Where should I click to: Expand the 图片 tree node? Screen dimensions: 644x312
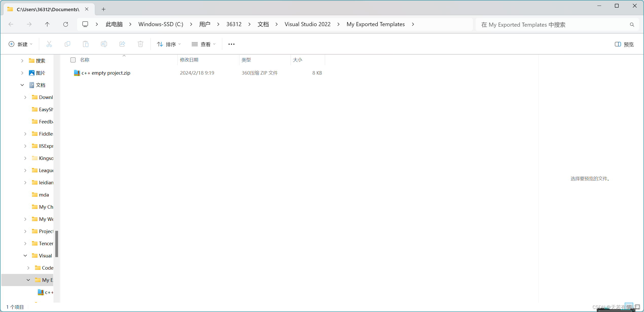pos(22,73)
